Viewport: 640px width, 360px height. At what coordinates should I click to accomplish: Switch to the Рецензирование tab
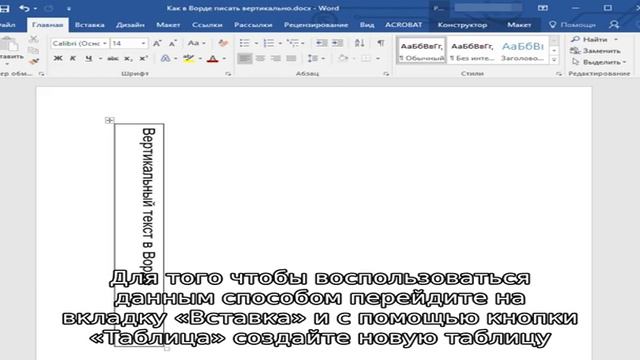316,25
